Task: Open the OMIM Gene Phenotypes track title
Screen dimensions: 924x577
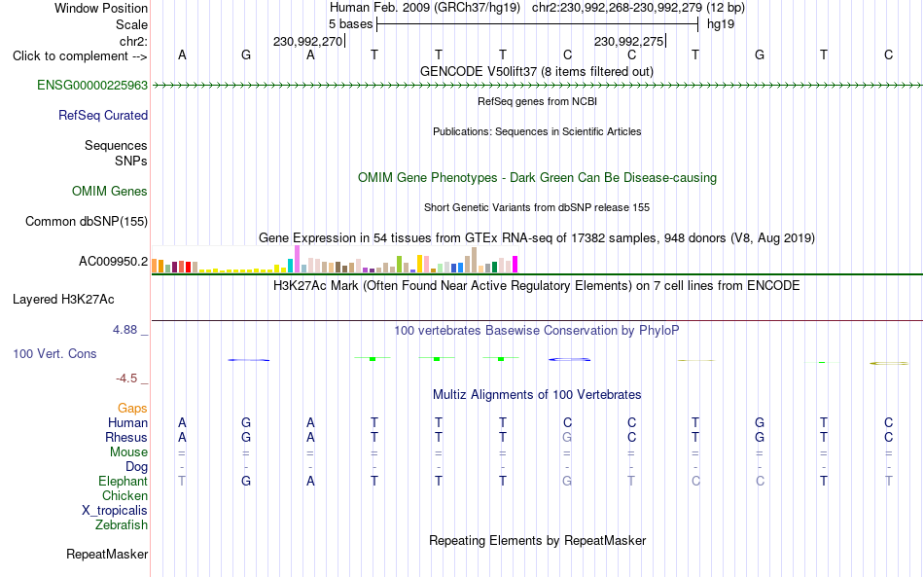Action: pyautogui.click(x=537, y=177)
